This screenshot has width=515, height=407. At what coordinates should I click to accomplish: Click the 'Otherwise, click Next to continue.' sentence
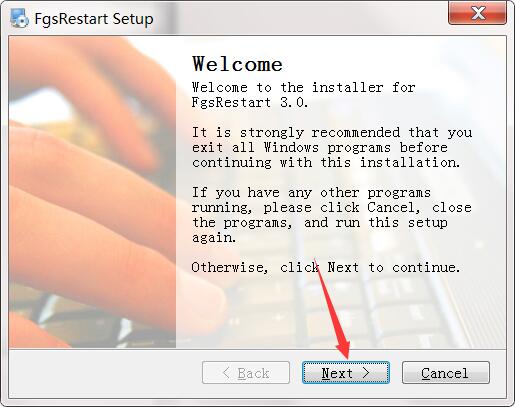coord(326,267)
